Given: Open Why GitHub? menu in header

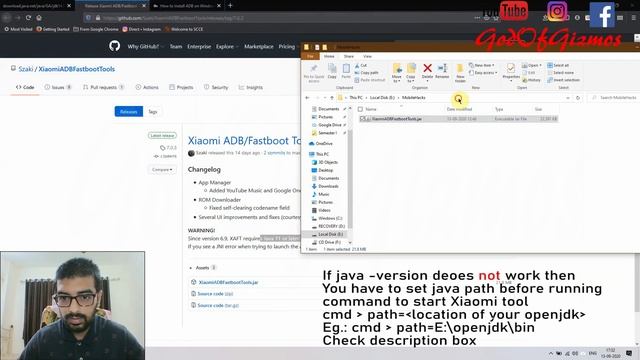Looking at the screenshot, I should (145, 47).
